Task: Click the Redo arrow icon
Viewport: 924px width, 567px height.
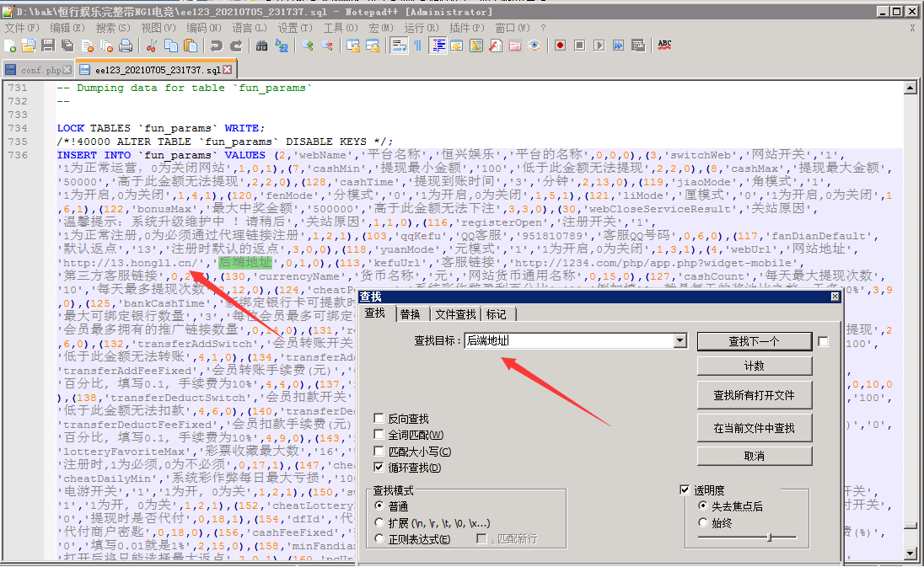Action: click(236, 46)
